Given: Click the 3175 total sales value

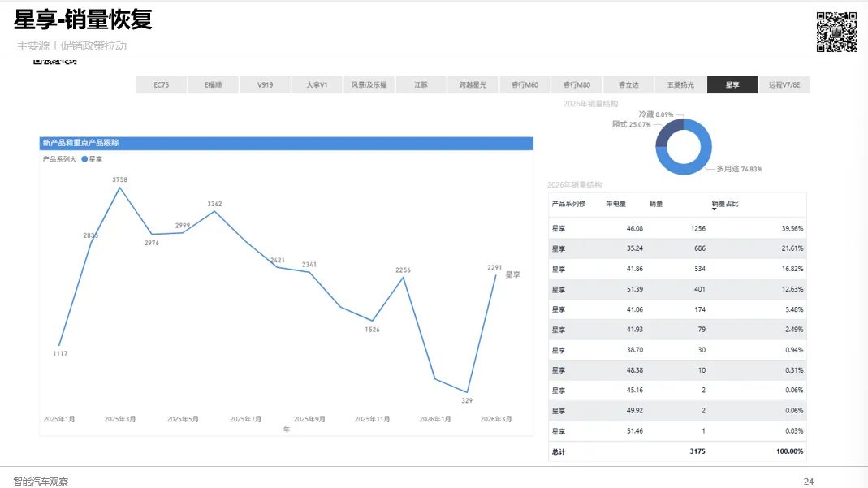Looking at the screenshot, I should coord(697,451).
